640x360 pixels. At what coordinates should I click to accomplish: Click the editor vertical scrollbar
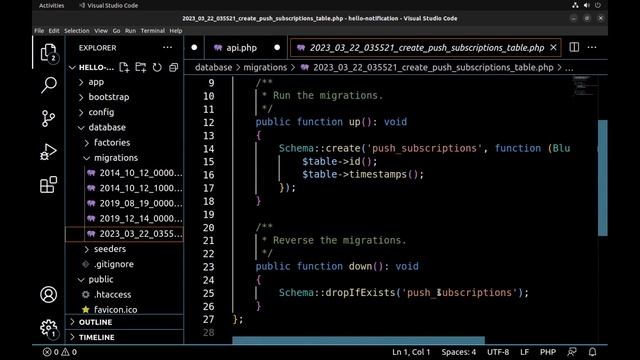[602, 178]
